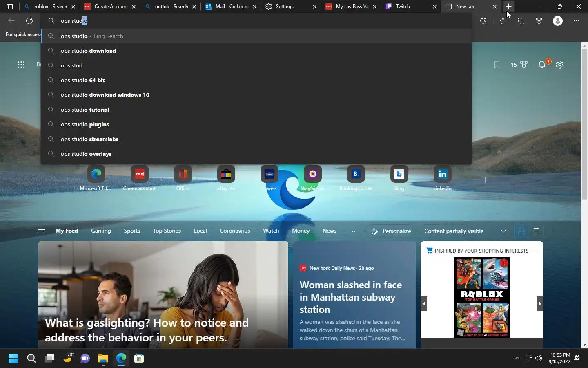
Task: Open the gaslighting article headline
Action: pyautogui.click(x=147, y=330)
